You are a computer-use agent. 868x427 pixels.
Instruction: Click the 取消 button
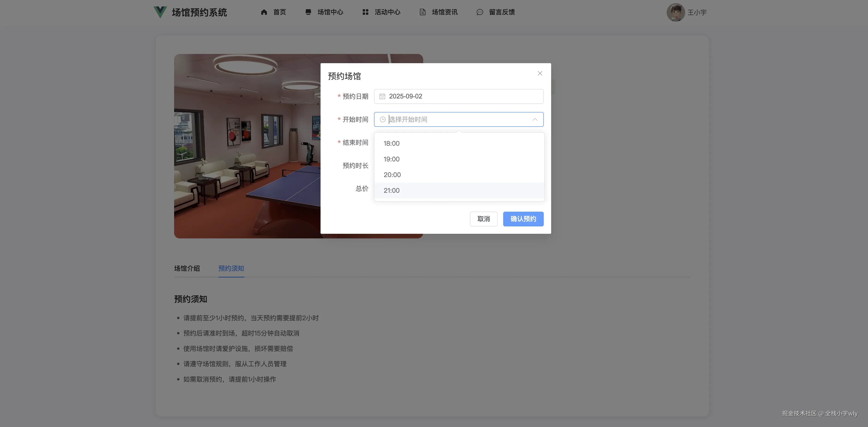[484, 219]
